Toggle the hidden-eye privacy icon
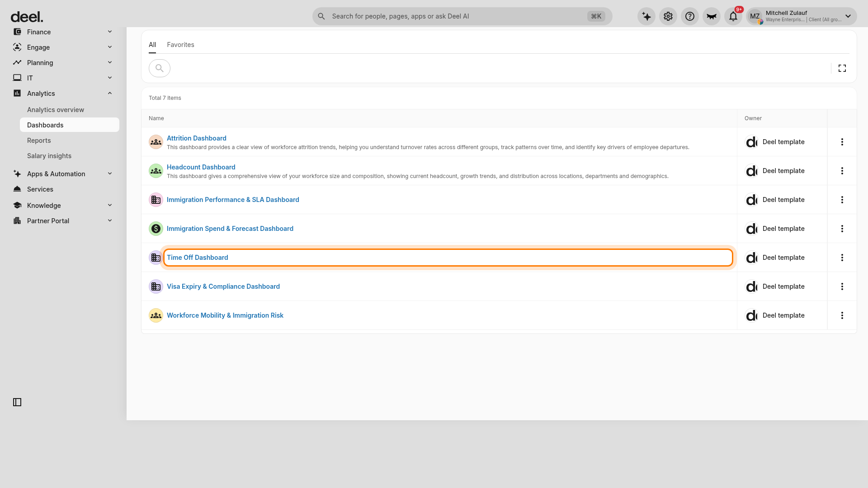The width and height of the screenshot is (868, 488). pos(712,16)
